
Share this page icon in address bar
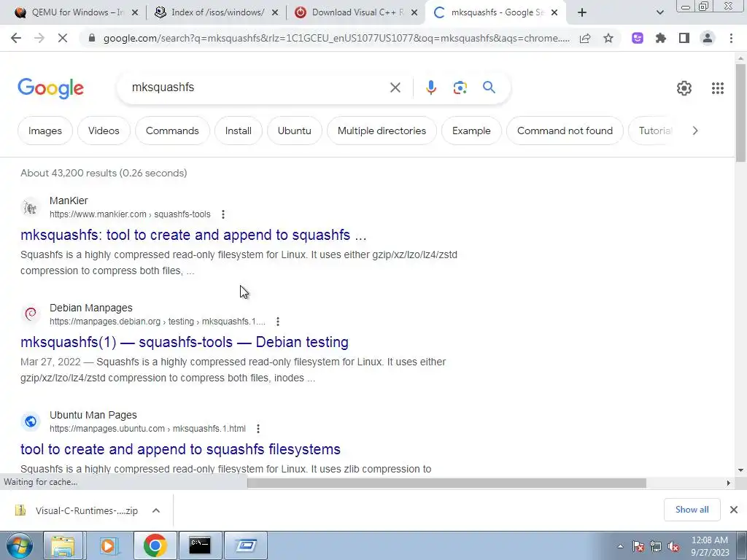[585, 38]
